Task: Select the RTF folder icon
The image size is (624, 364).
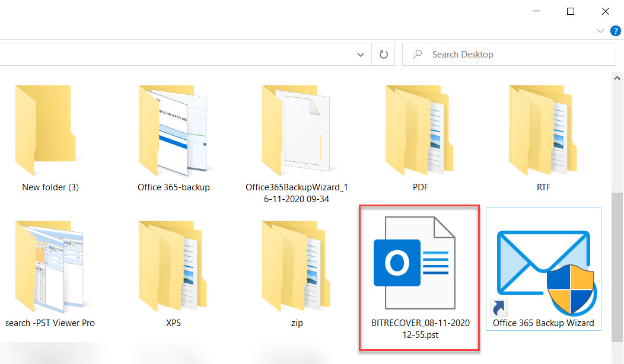Action: click(x=543, y=130)
